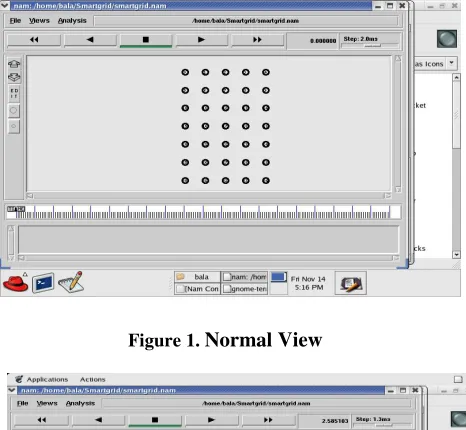Click background window scrollbar up arrow

[456, 77]
